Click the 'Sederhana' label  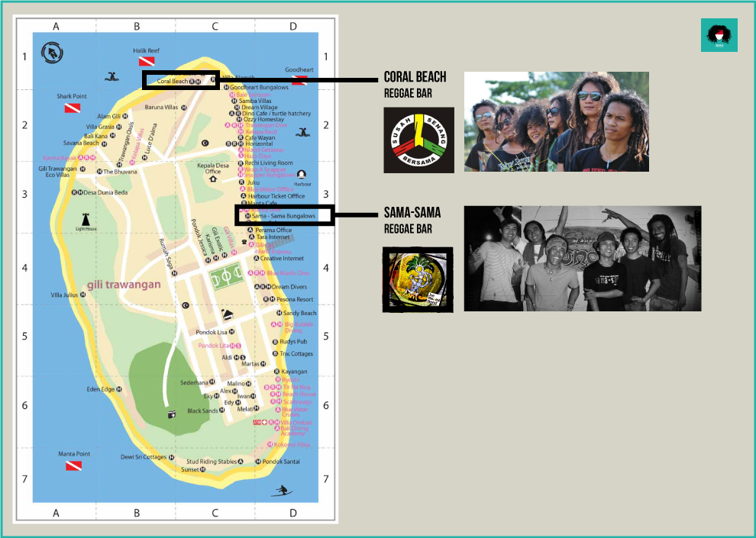coord(194,383)
